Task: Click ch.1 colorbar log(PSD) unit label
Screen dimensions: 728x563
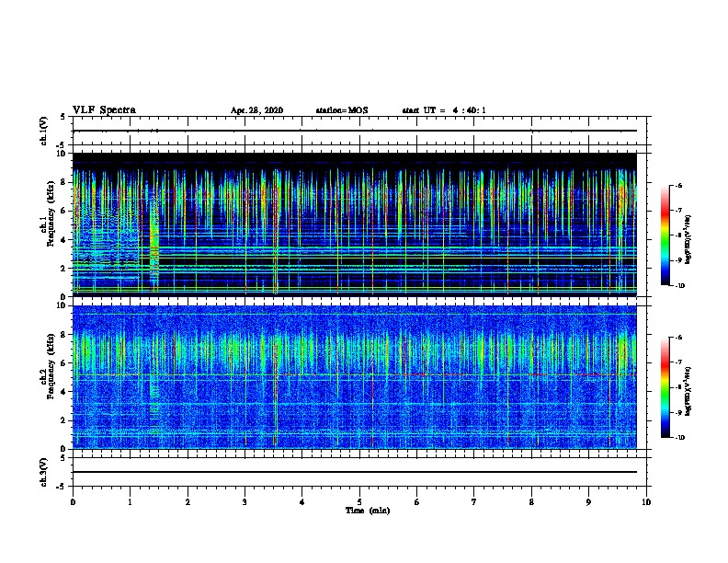Action: [x=688, y=239]
